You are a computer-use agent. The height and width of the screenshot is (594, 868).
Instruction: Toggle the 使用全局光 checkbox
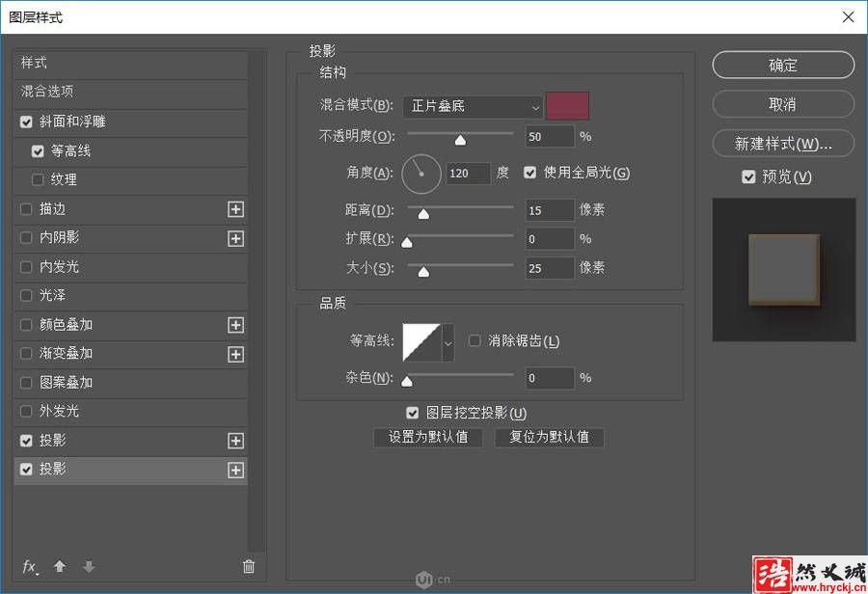pos(529,174)
